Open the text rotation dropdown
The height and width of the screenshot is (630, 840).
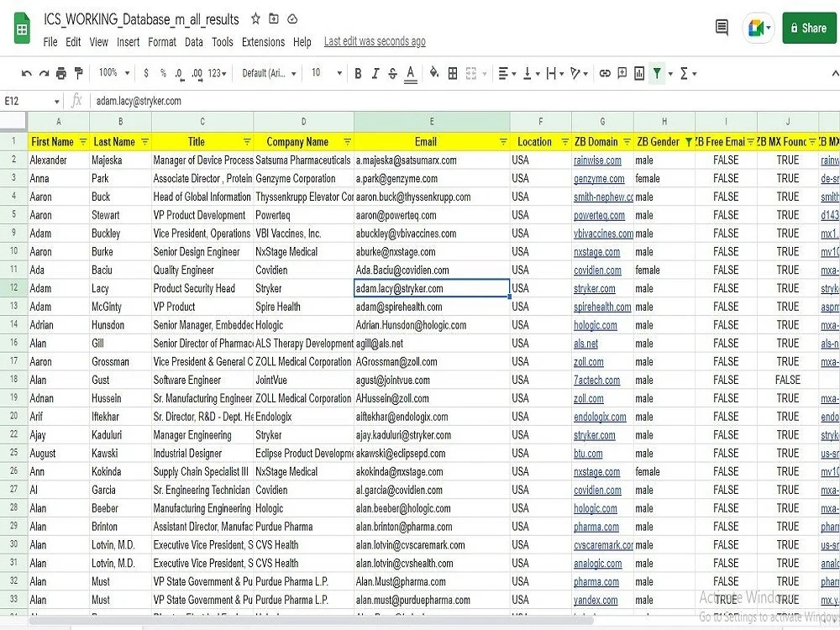[579, 73]
